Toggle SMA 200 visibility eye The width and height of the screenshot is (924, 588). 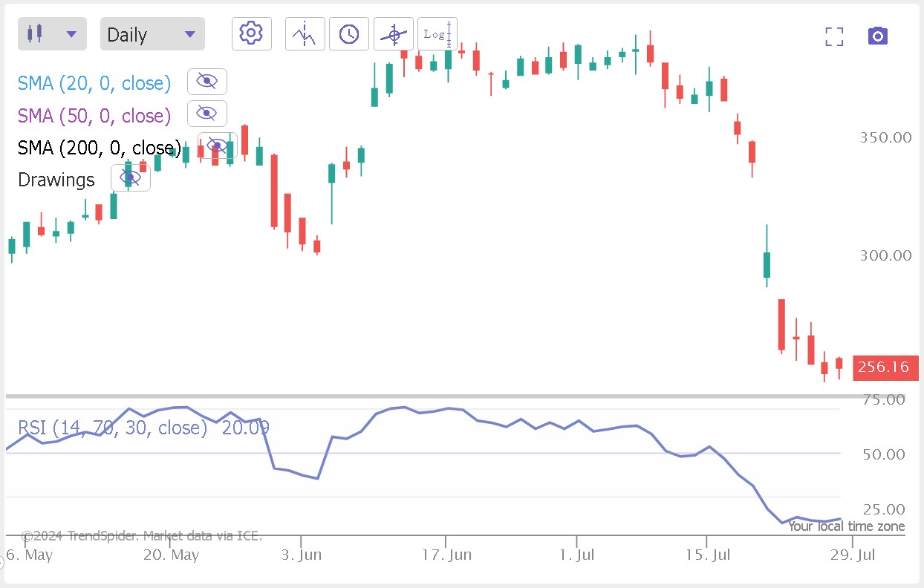click(x=217, y=146)
